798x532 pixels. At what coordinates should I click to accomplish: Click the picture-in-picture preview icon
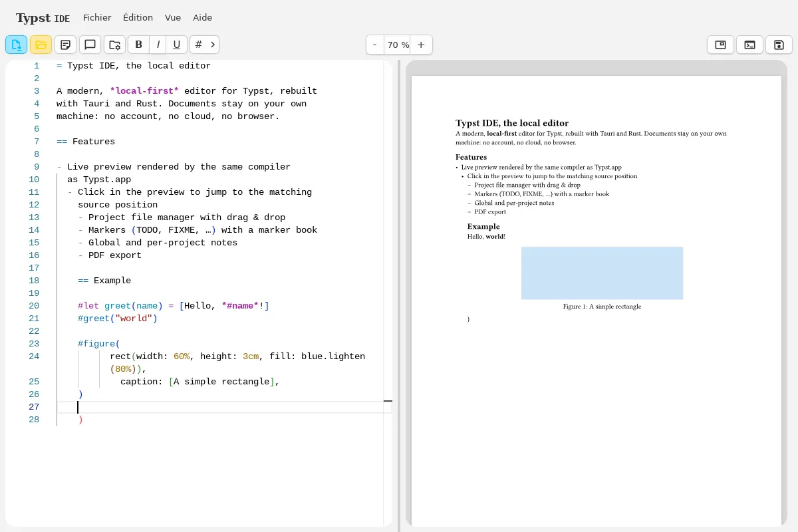click(720, 45)
